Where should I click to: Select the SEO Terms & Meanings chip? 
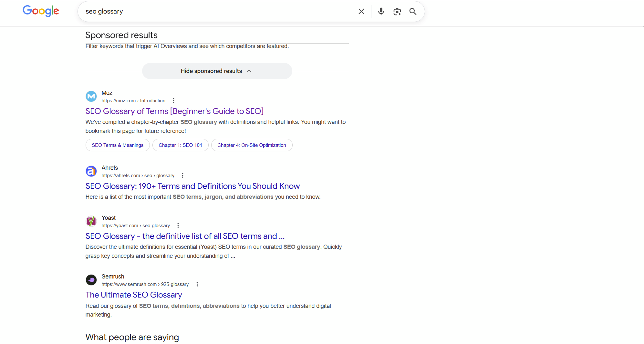pyautogui.click(x=117, y=145)
